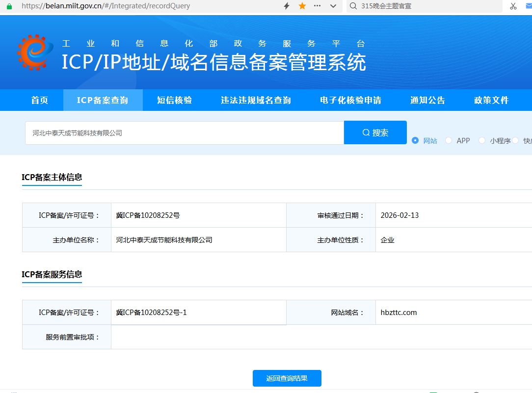Open the three-dot more options menu
Screen dimensions: 532x393
click(317, 6)
